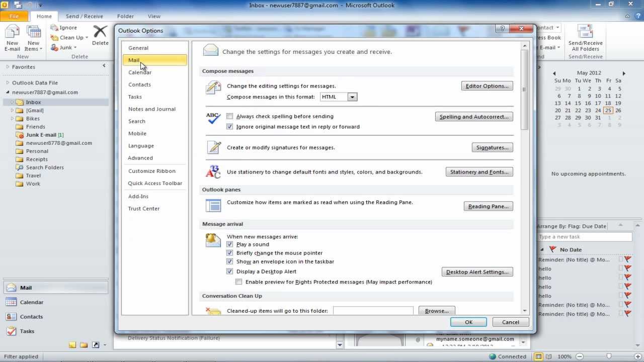Open Editor Options button
This screenshot has height=362, width=644.
[487, 86]
